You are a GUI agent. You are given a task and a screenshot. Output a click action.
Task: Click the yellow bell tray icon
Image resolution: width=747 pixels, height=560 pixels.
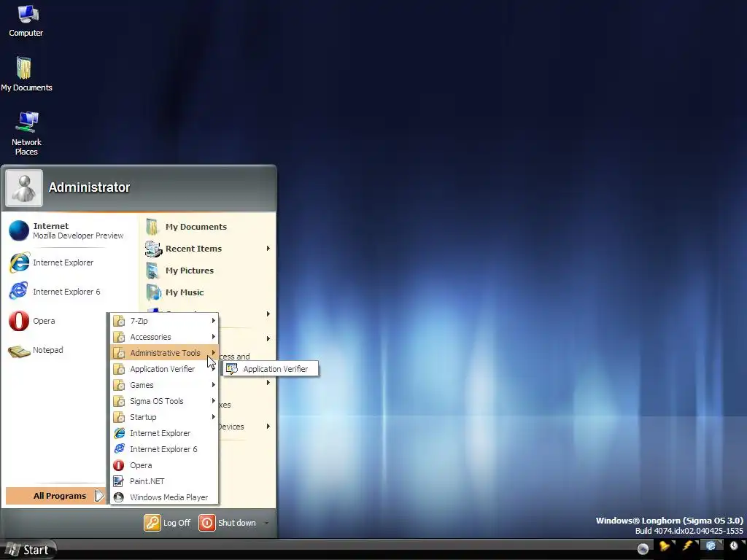click(664, 546)
